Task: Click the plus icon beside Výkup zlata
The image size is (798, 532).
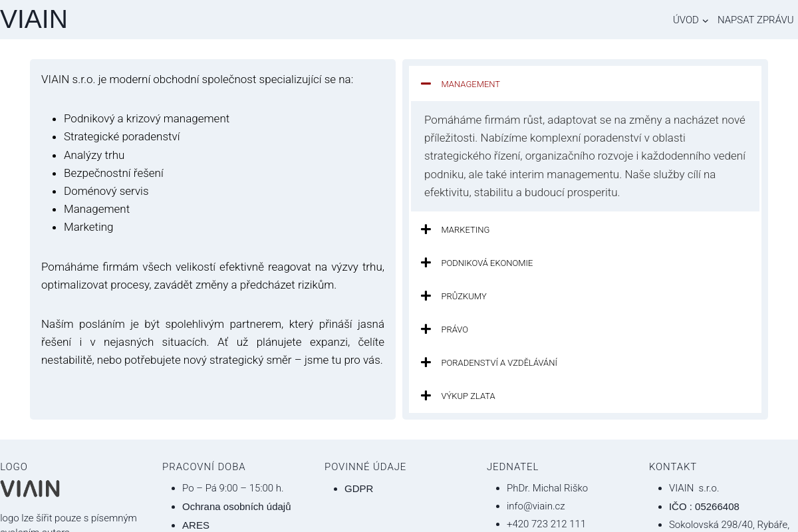Action: click(426, 396)
